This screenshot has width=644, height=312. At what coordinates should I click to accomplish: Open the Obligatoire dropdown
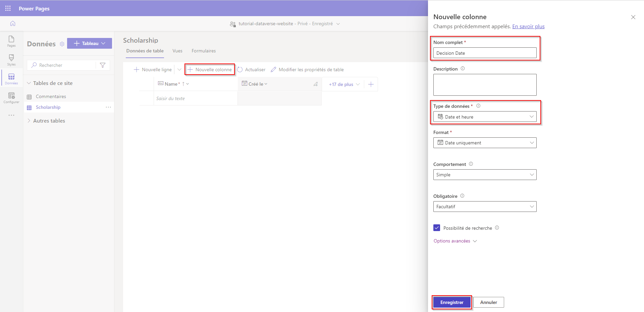coord(485,207)
